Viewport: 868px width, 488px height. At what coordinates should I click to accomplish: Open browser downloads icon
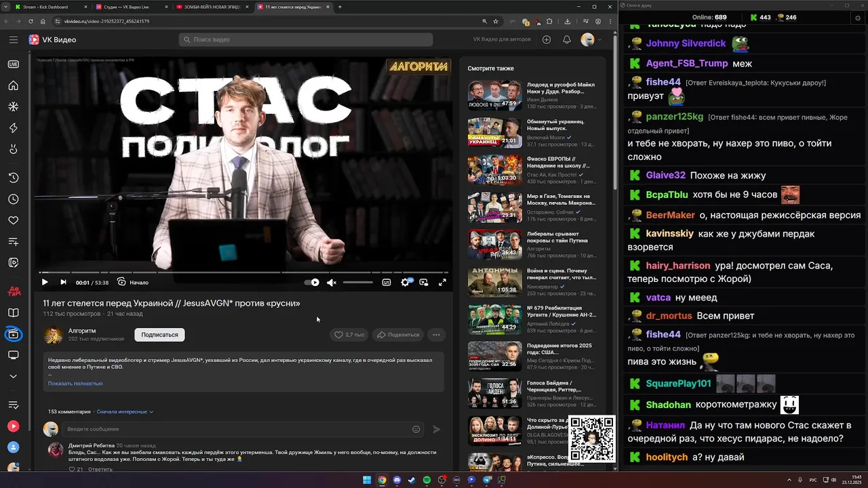(568, 21)
